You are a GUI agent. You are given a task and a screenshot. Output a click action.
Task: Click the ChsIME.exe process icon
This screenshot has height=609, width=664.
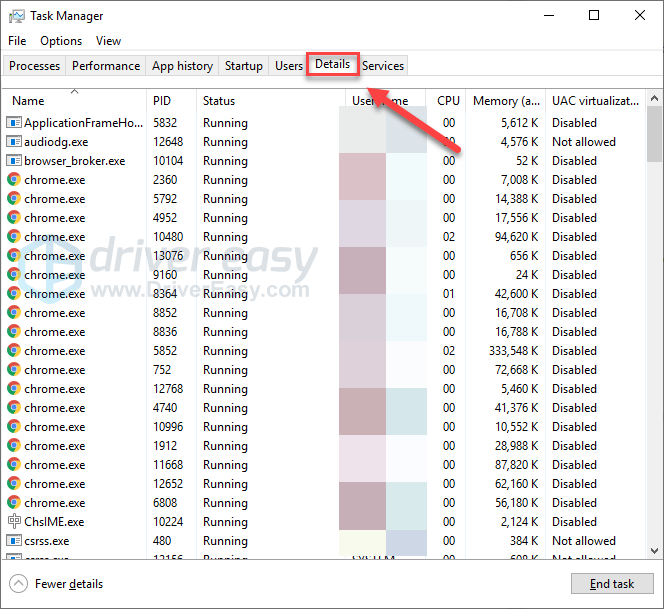click(x=14, y=521)
